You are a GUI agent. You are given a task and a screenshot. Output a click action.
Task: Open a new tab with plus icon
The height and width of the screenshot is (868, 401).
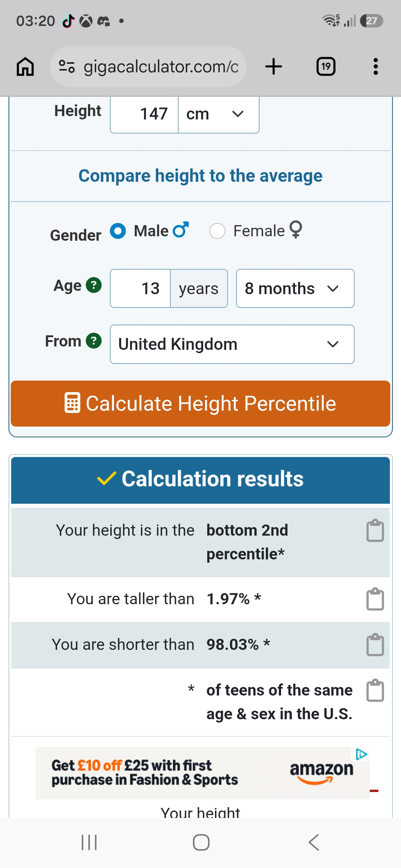274,67
